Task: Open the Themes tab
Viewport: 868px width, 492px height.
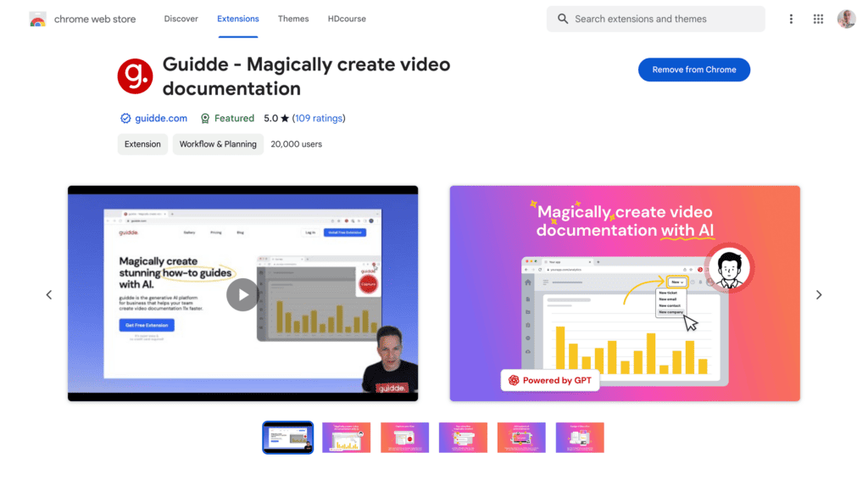Action: (293, 19)
